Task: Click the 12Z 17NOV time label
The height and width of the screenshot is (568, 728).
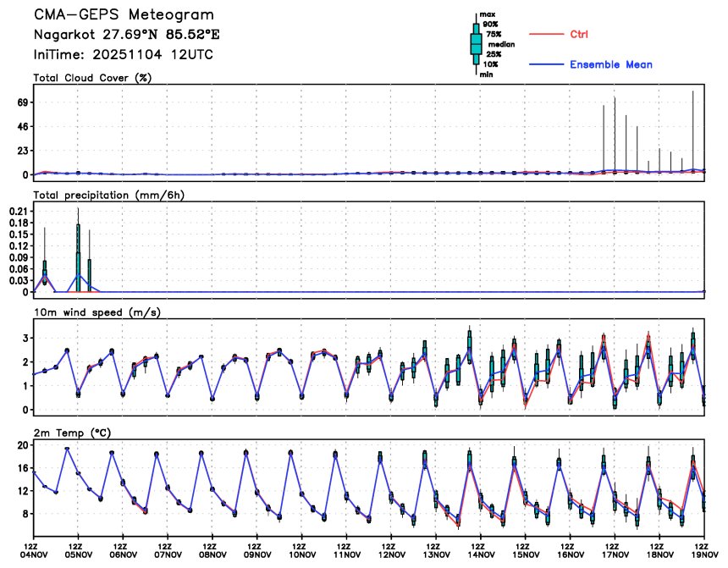Action: pos(615,550)
